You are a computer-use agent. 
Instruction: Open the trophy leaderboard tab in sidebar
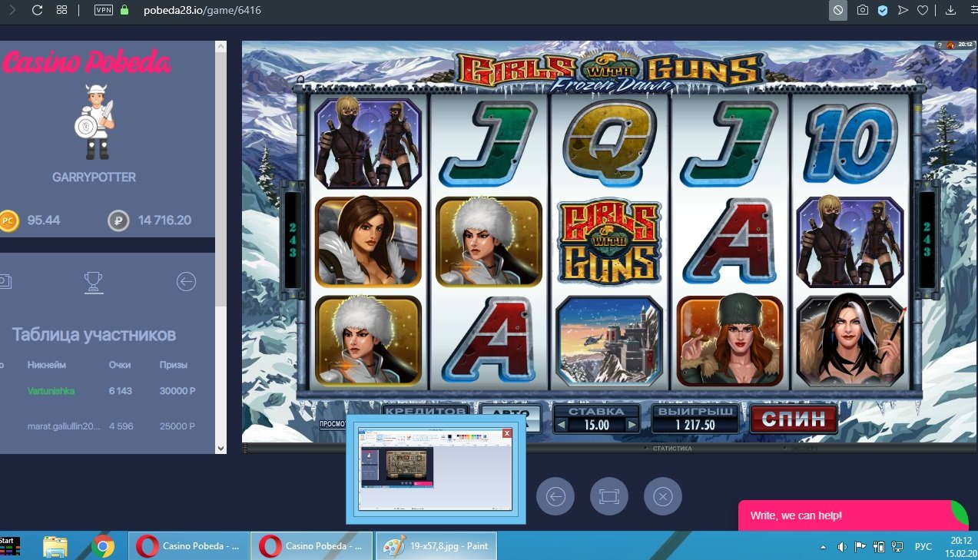tap(94, 282)
